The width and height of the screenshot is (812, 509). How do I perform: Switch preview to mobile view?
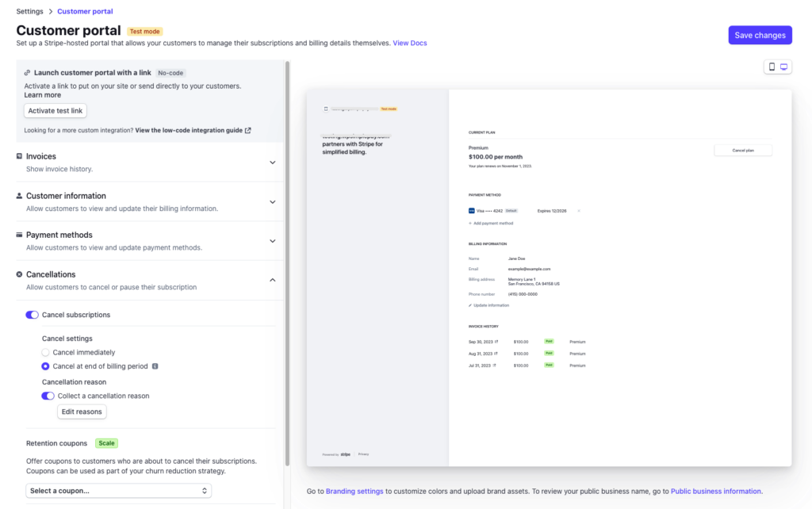(770, 67)
